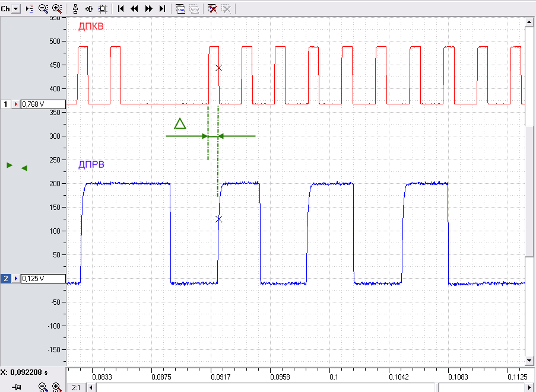
Task: Click the green right-pointing marker arrow
Action: (x=9, y=165)
